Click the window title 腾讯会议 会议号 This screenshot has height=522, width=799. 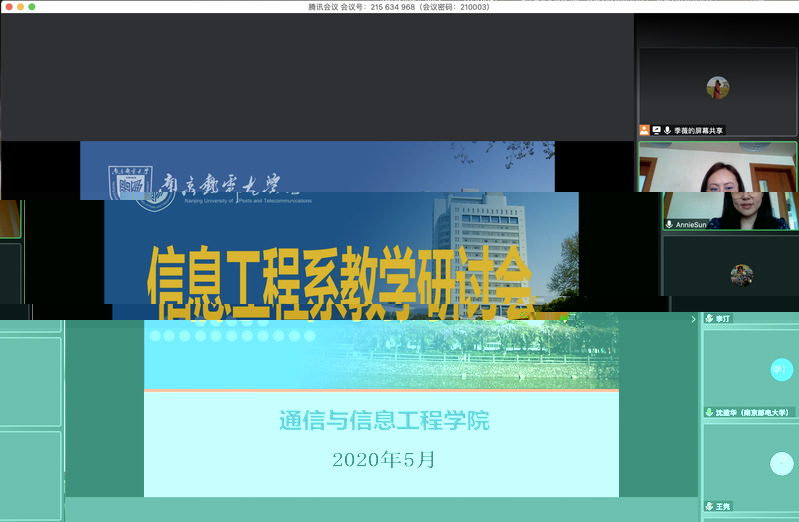[398, 7]
